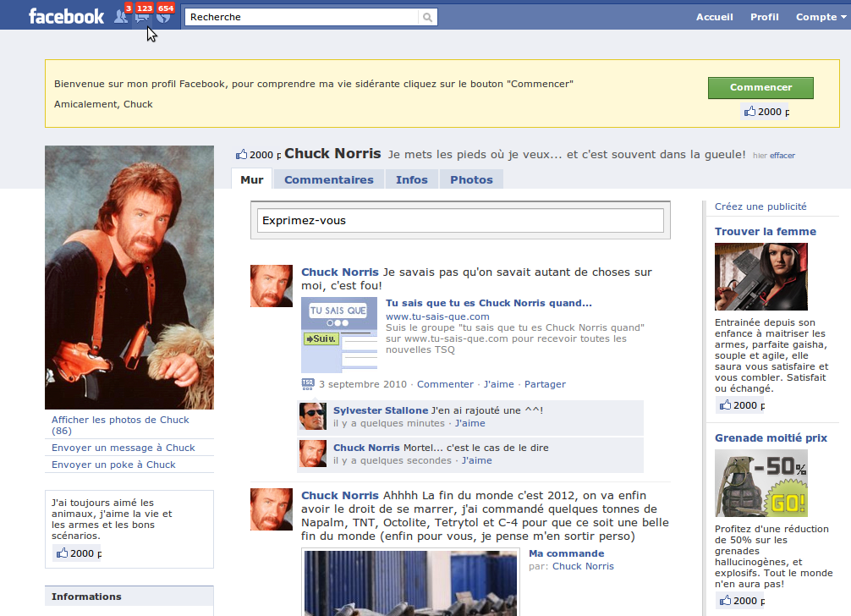
Task: Open www.tu-sais-que.com URL
Action: click(x=437, y=316)
